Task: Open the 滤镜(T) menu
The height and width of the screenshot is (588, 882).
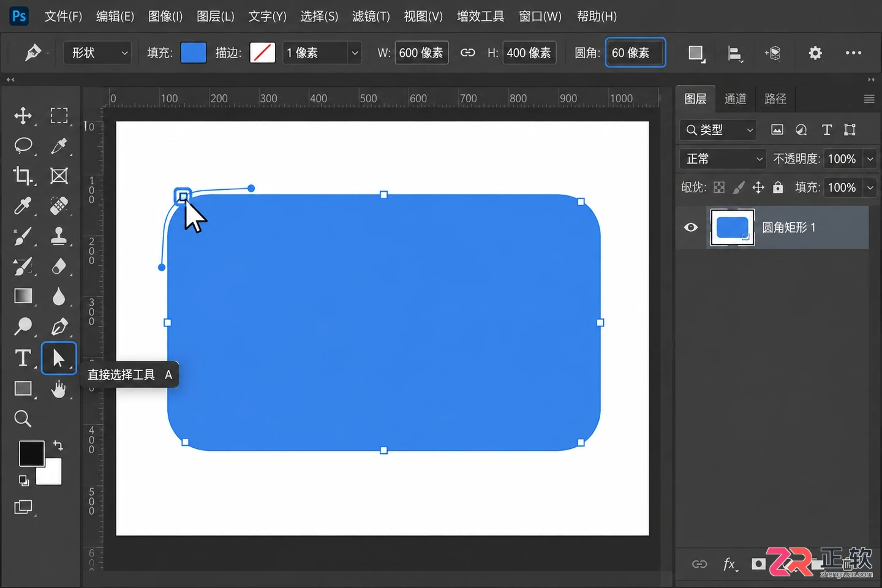Action: 371,17
